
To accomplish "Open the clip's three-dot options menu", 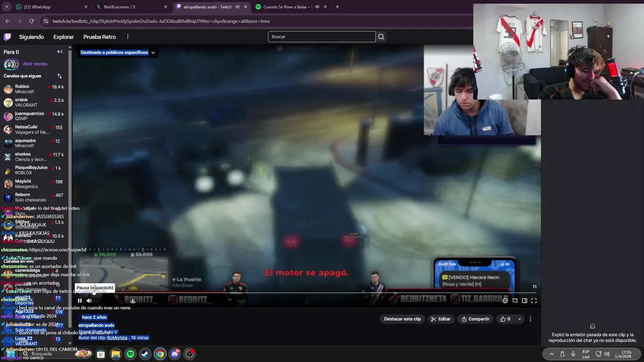I will [530, 319].
